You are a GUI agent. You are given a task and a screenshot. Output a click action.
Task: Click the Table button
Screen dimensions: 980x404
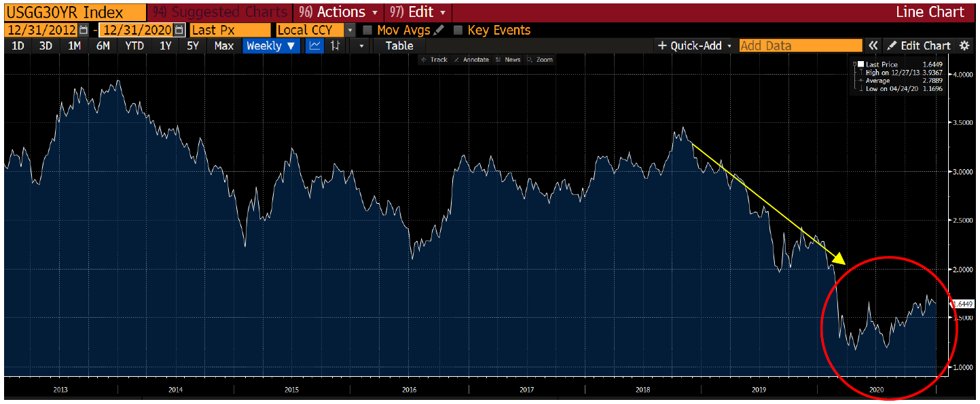[x=399, y=45]
